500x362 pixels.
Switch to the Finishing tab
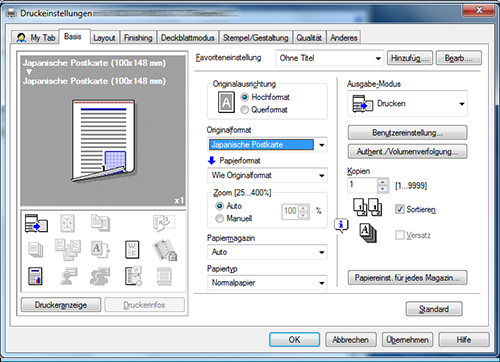138,38
